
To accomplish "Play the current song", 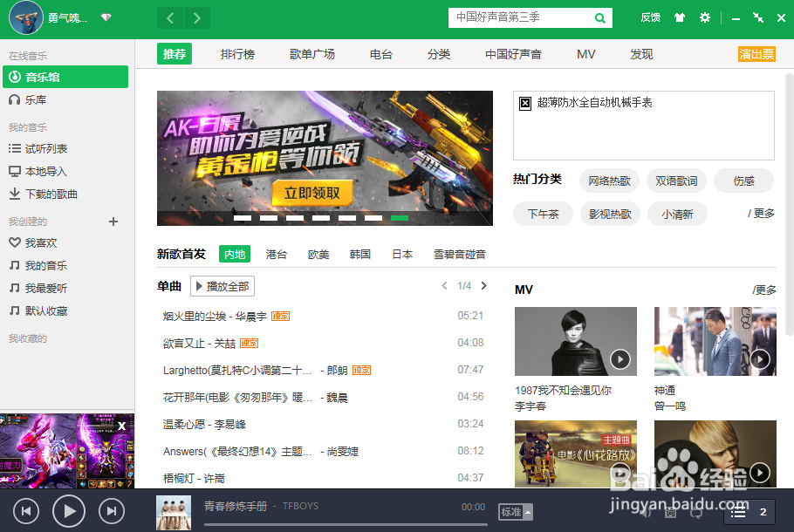I will click(x=68, y=511).
